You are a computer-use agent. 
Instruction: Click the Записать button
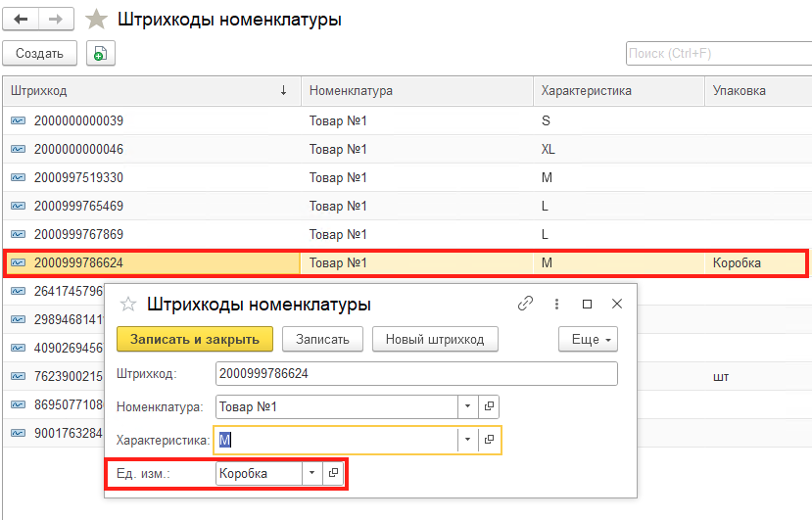click(322, 339)
